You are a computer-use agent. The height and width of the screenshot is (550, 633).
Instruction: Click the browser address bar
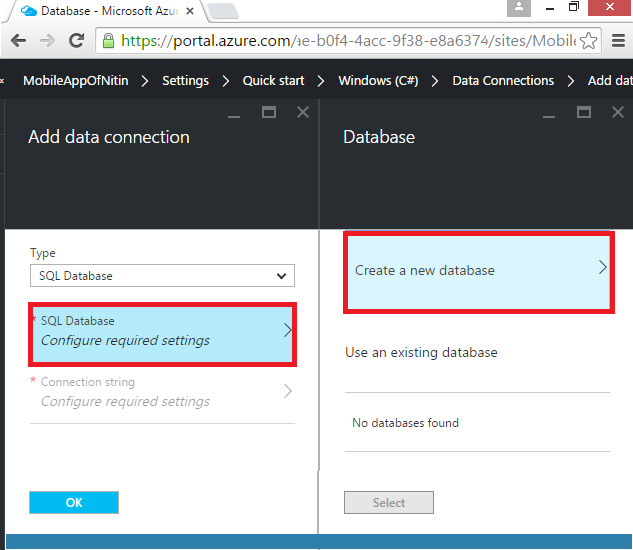click(x=350, y=41)
